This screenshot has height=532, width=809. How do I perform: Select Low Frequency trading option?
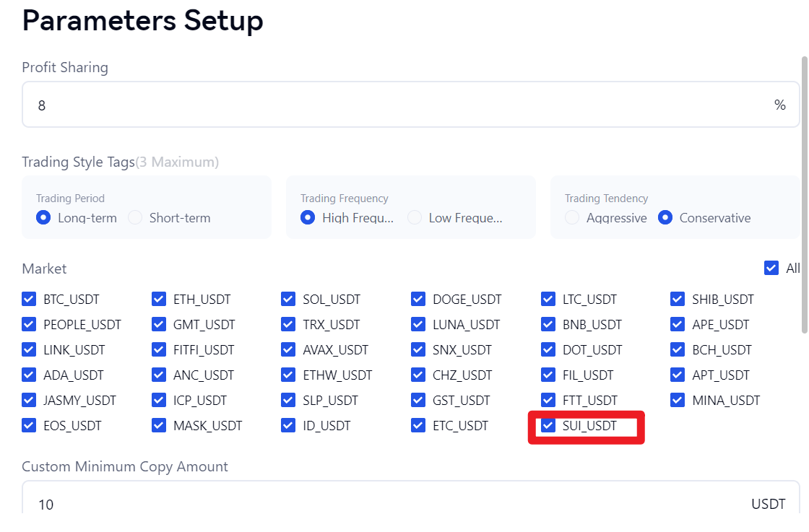point(415,218)
